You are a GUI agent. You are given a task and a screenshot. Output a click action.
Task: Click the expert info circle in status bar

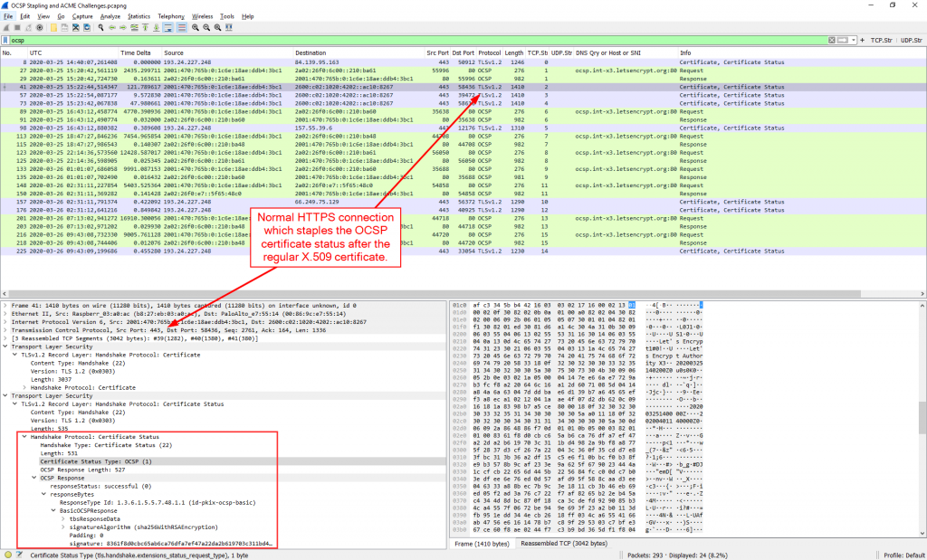tap(6, 554)
